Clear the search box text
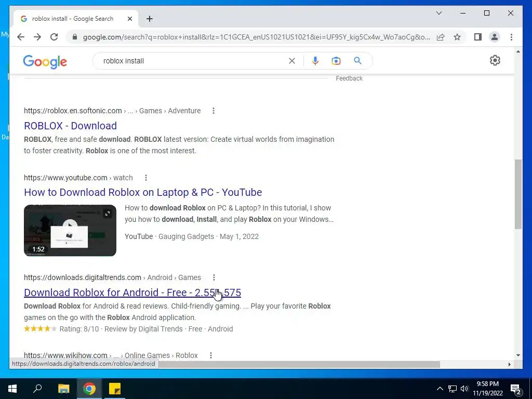Screen dimensions: 532x399 [292, 61]
